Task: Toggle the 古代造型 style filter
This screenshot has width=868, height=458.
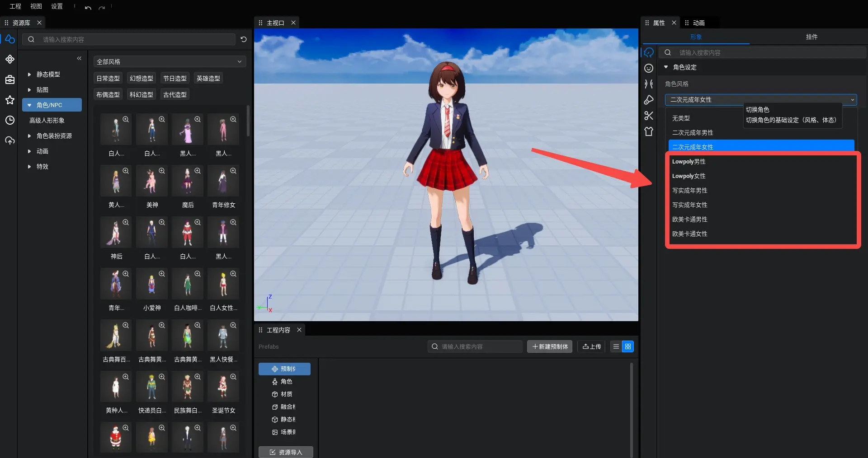Action: click(175, 94)
